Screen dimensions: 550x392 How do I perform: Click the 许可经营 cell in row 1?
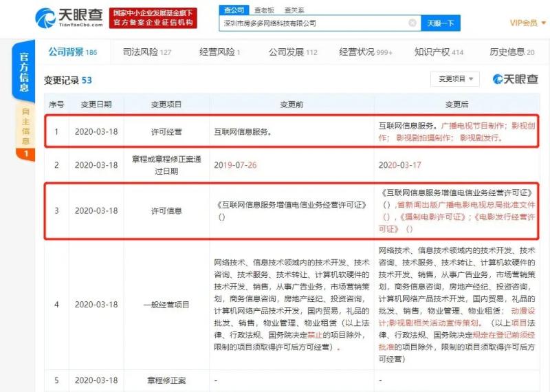166,132
